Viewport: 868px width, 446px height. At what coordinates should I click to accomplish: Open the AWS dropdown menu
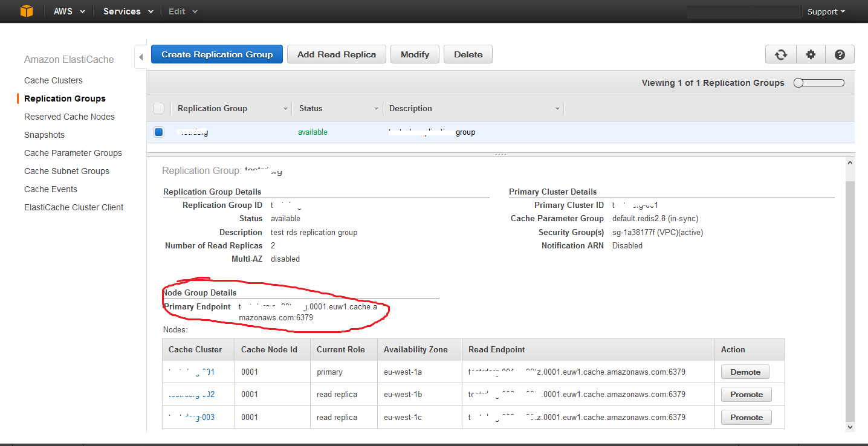pos(70,11)
